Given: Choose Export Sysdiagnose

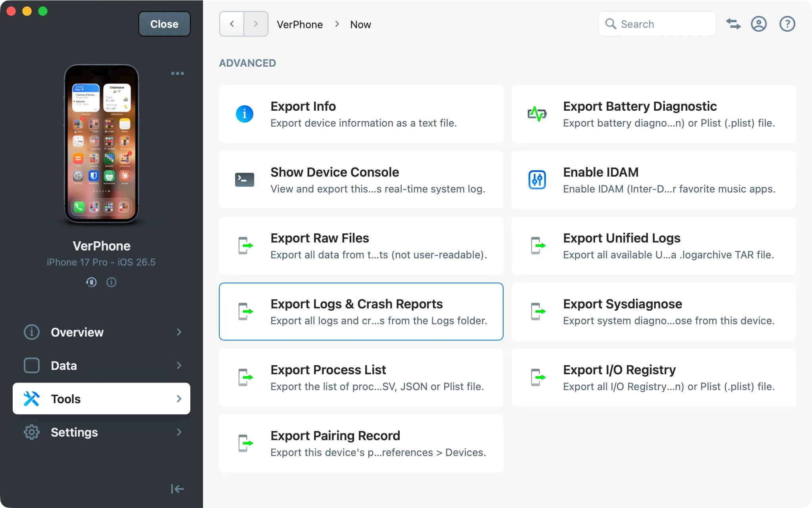Looking at the screenshot, I should coord(654,312).
